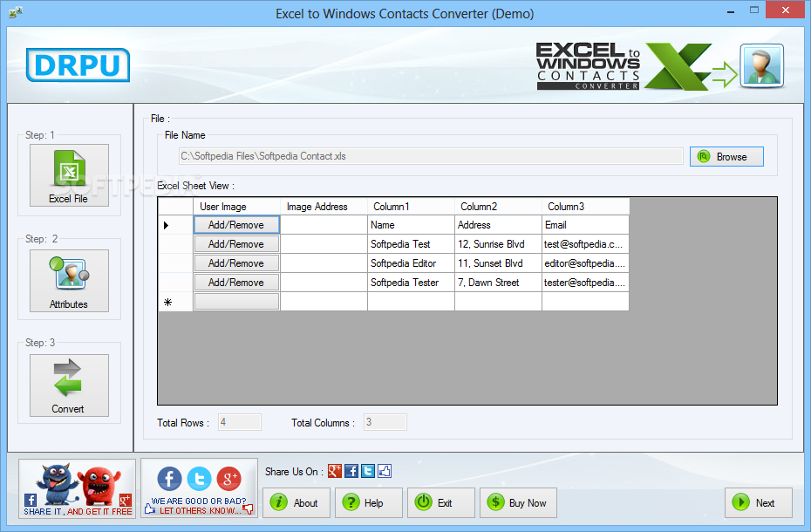Maximize the converter window
This screenshot has height=532, width=811.
coord(754,10)
